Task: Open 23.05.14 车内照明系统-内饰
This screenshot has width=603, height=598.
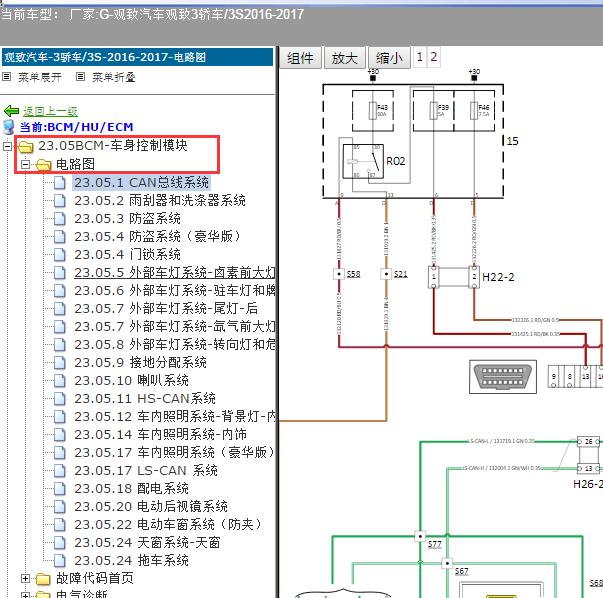Action: click(160, 435)
